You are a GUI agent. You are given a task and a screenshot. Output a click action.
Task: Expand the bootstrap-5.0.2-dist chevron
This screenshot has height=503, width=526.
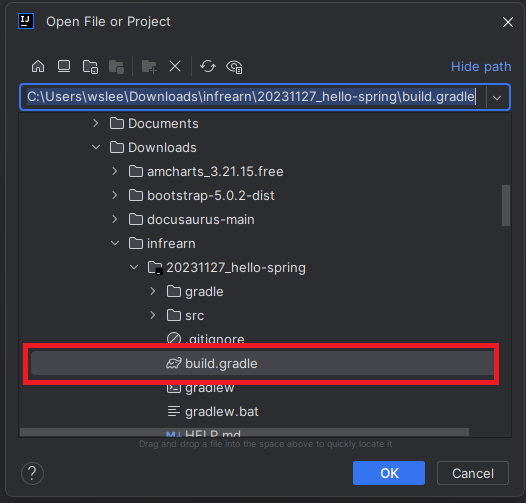115,195
